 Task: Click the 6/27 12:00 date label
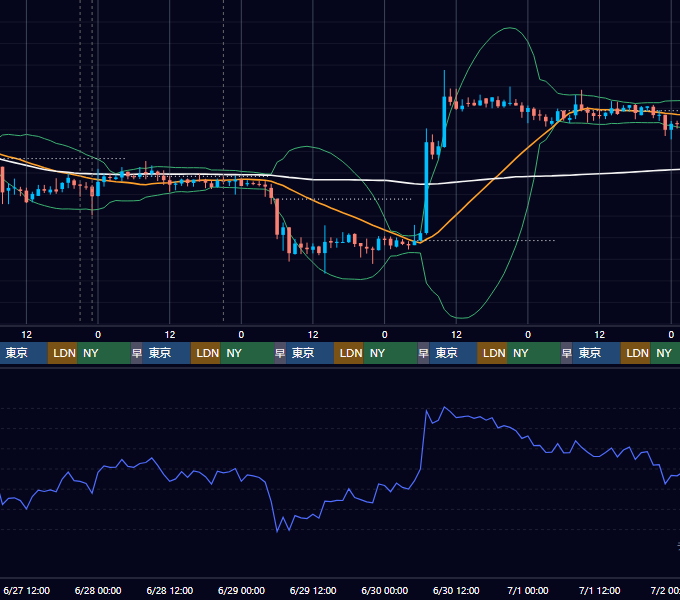click(x=26, y=590)
